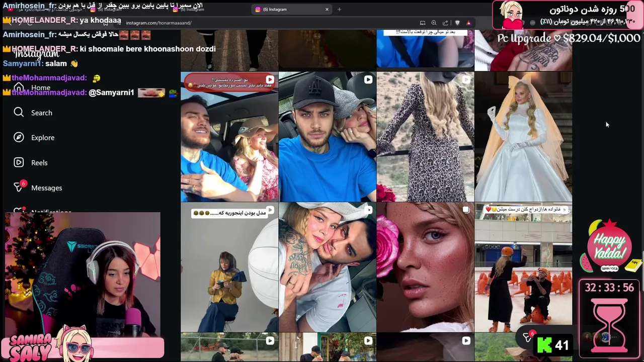Open reel of woman in yellow jacket
This screenshot has width=644, height=362.
tap(229, 267)
